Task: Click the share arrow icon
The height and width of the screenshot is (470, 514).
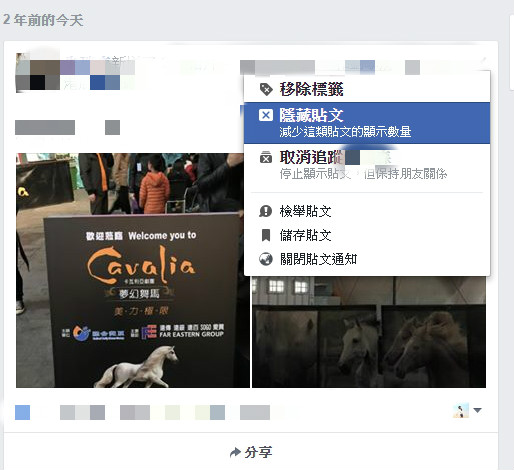Action: (235, 452)
